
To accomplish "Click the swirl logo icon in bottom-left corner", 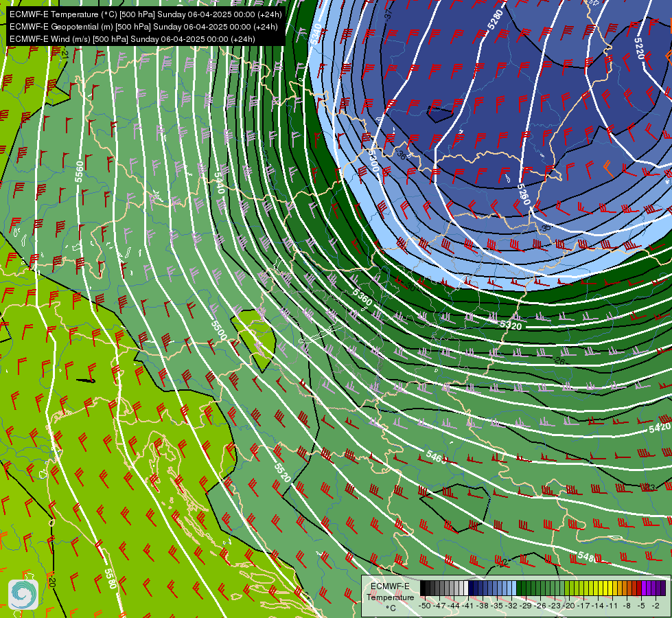I will 23,595.
